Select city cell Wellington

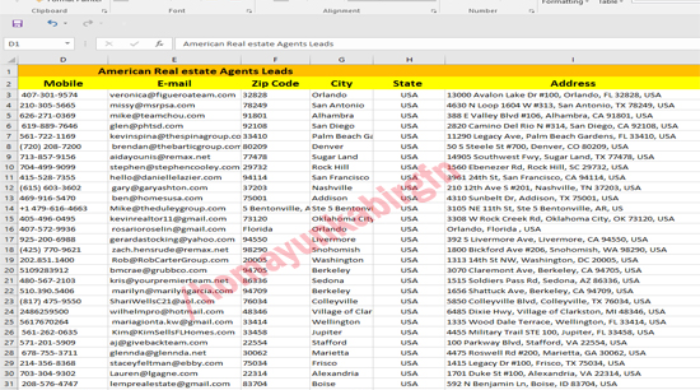point(342,322)
